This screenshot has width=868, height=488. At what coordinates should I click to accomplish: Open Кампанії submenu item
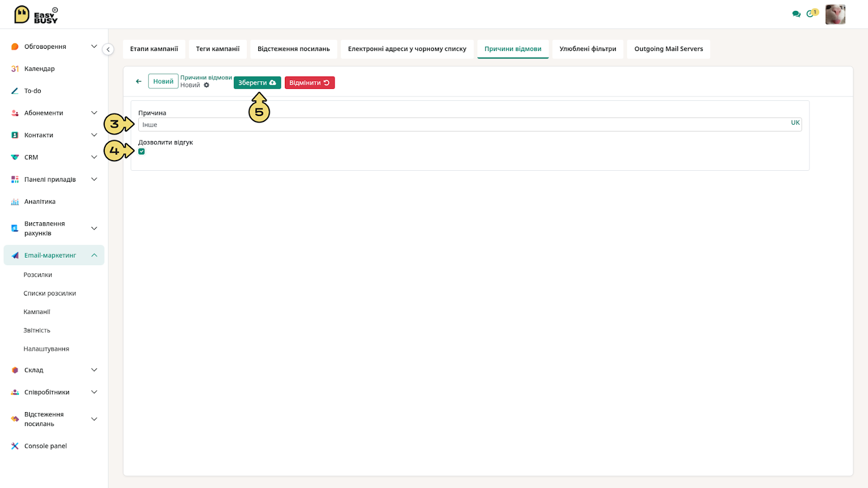click(x=37, y=312)
